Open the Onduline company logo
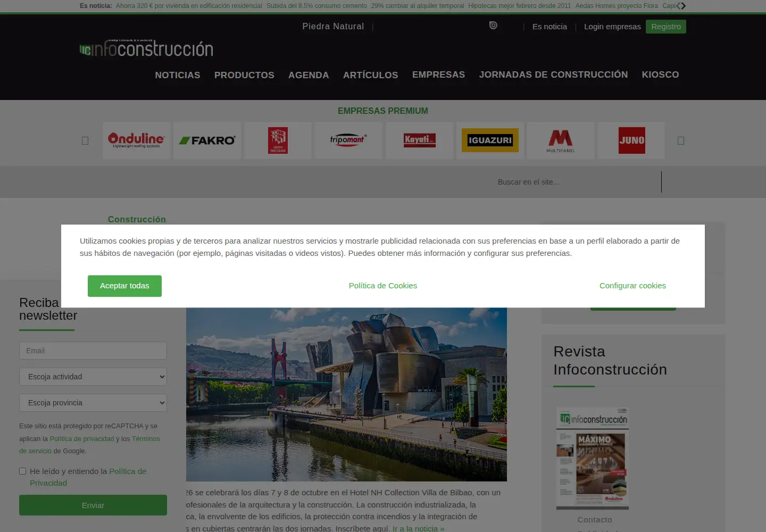766x532 pixels. (136, 140)
